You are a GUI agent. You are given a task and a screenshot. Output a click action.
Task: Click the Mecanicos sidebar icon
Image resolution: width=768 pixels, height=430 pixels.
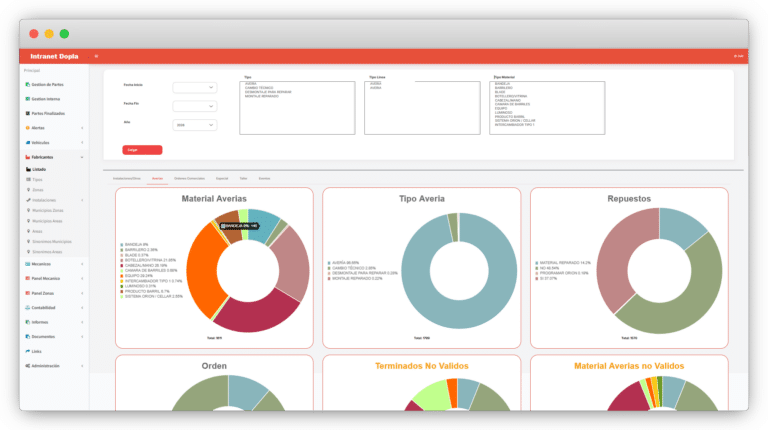point(27,264)
